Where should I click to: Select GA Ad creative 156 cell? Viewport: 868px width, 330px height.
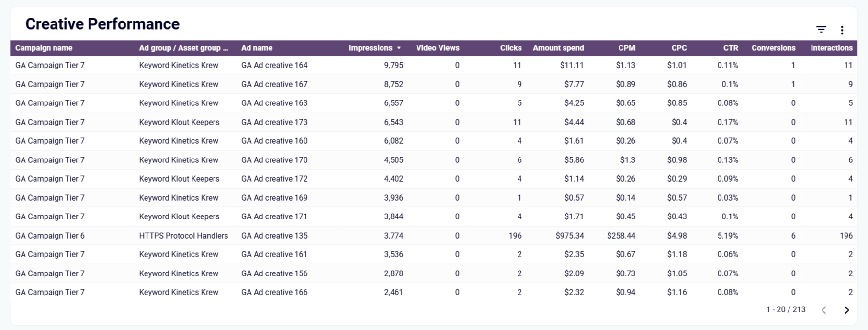coord(274,273)
